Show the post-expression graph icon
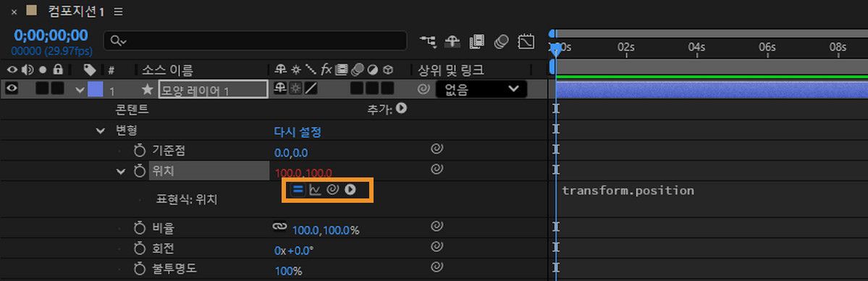868x281 pixels. pos(314,190)
